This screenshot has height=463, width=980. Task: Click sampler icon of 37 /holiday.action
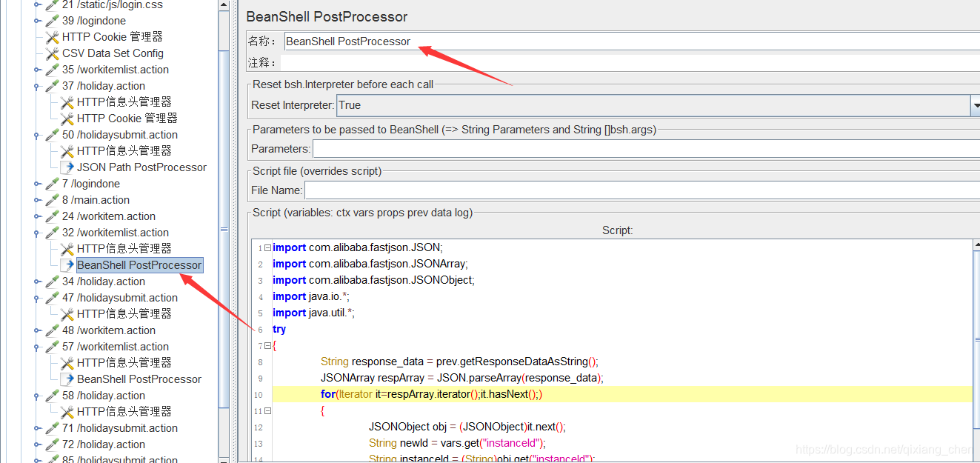tap(52, 86)
